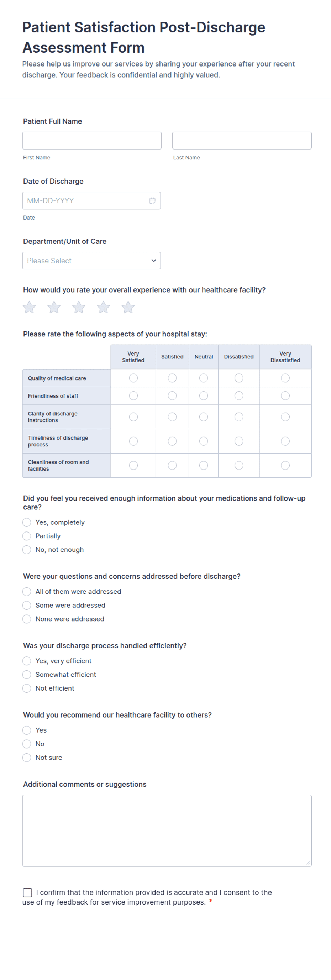Rate overall experience with first star
The width and height of the screenshot is (331, 980).
[x=29, y=307]
